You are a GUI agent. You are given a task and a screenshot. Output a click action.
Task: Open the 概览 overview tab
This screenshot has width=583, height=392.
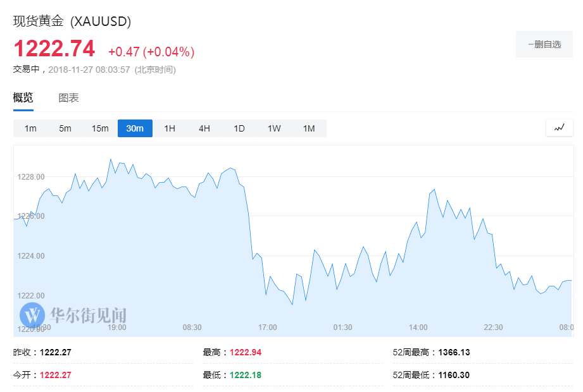23,97
